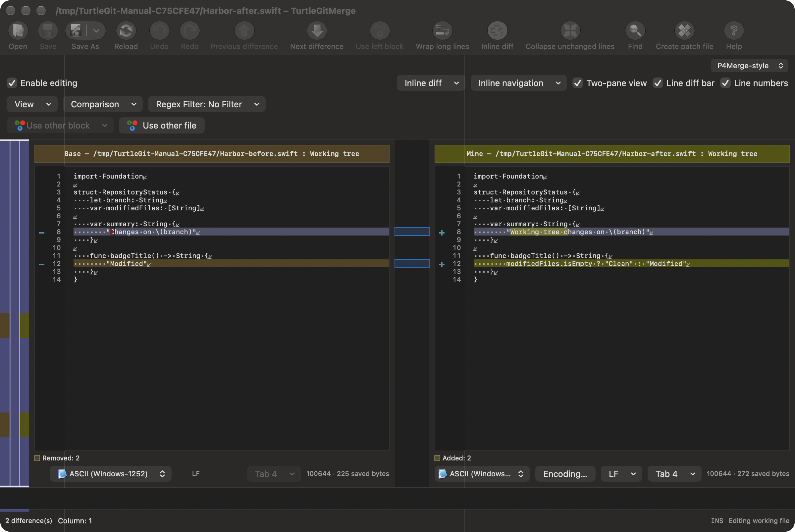
Task: Click Base line 12 "Modified" text
Action: (x=127, y=264)
